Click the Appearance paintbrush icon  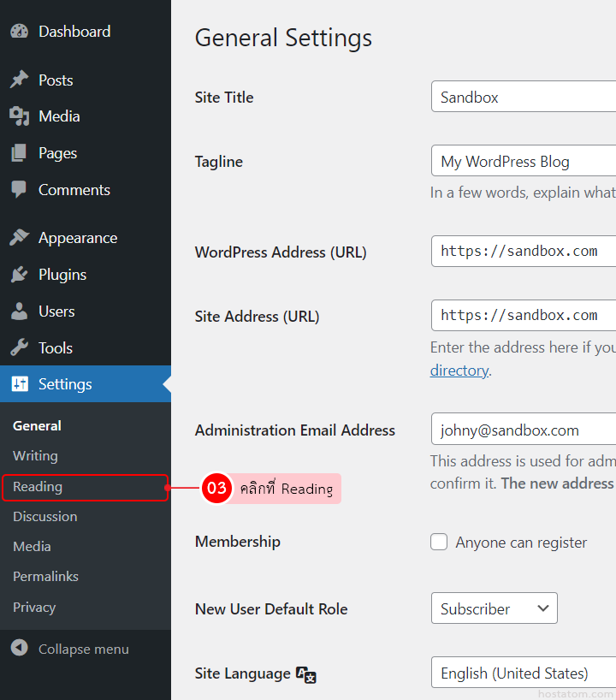pyautogui.click(x=20, y=238)
